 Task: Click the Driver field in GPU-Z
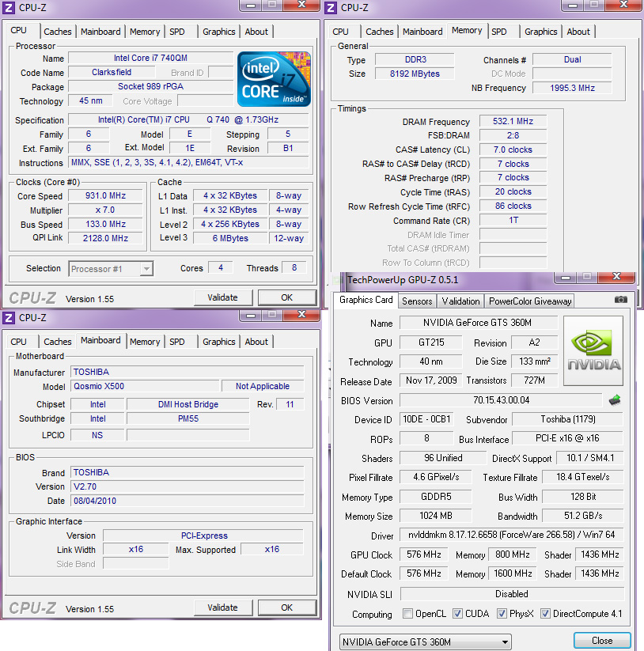coord(511,535)
